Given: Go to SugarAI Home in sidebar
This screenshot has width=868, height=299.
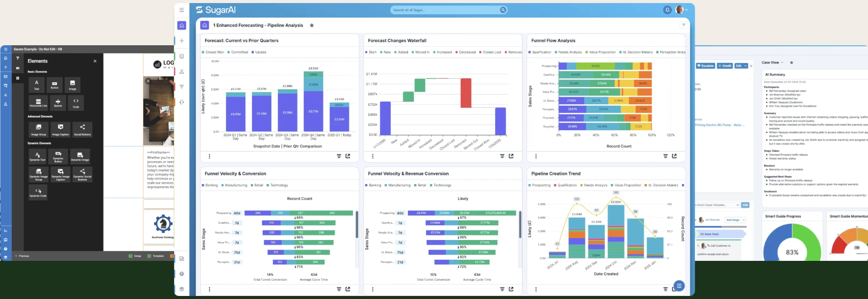Looking at the screenshot, I should point(182,25).
